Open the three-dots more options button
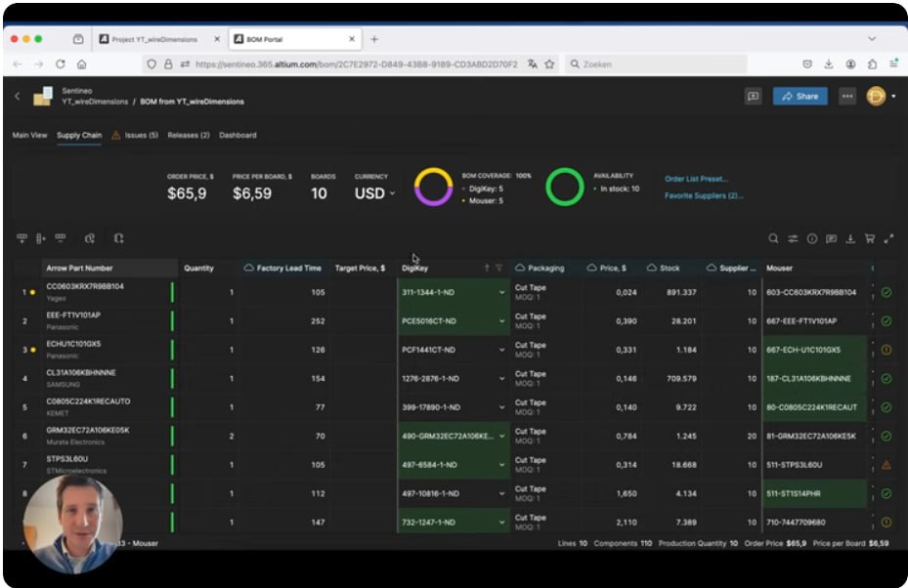 [847, 96]
